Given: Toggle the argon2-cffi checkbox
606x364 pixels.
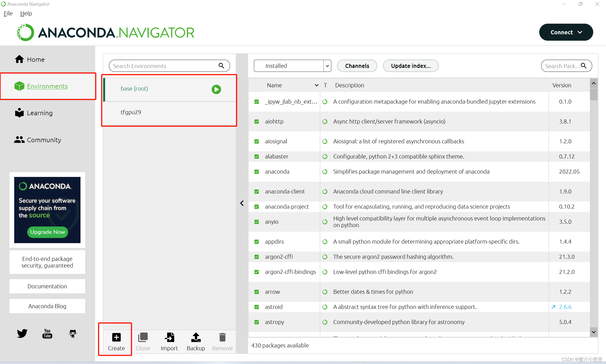Looking at the screenshot, I should point(257,257).
